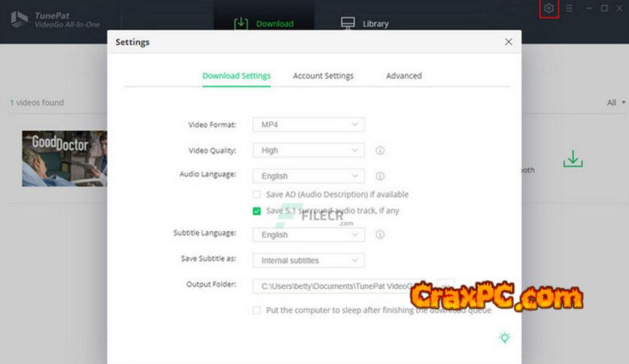Open the Audio Language dropdown
Viewport: 629px width, 364px height.
[308, 176]
